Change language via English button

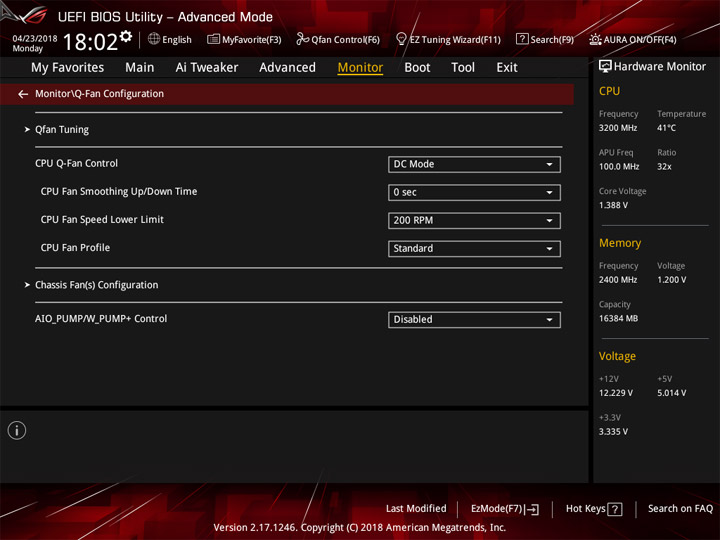[170, 39]
